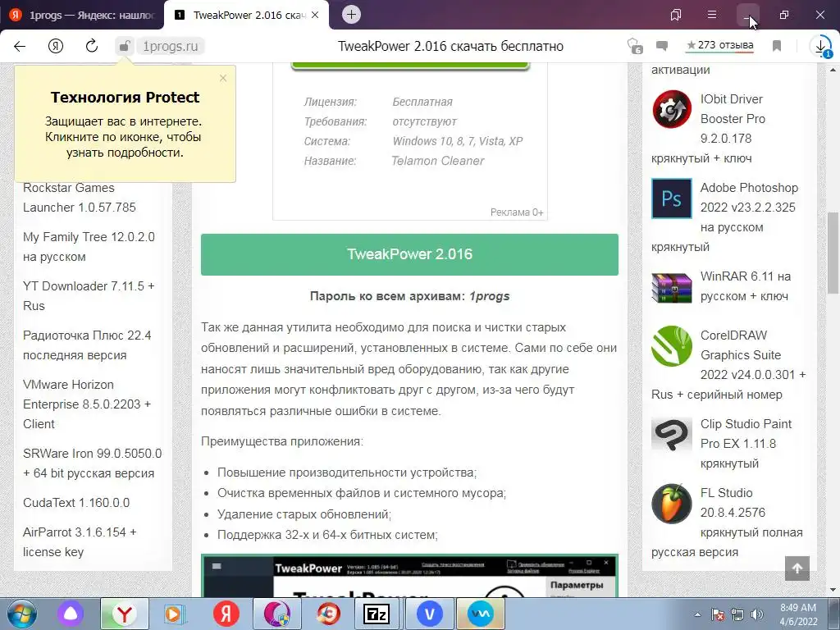Select the TweakPower 2.016 tab
The height and width of the screenshot is (630, 840).
tap(248, 15)
